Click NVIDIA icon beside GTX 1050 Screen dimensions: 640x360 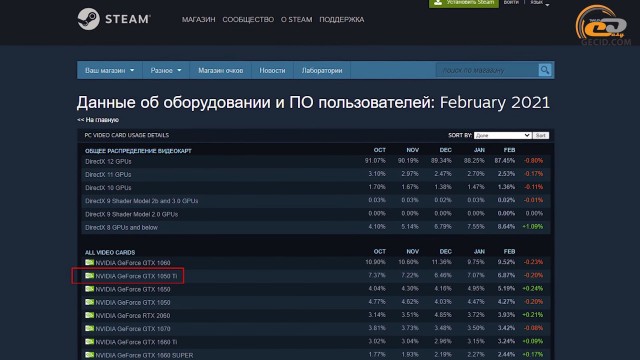[x=89, y=302]
